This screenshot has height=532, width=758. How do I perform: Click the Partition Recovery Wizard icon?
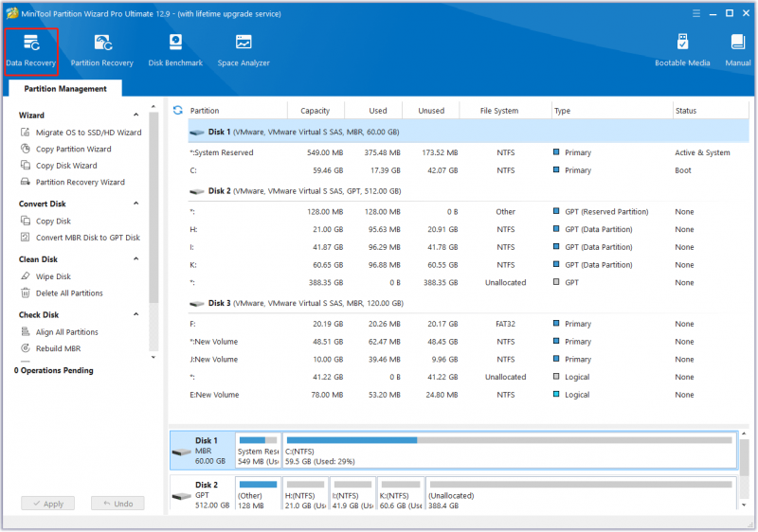pyautogui.click(x=26, y=182)
